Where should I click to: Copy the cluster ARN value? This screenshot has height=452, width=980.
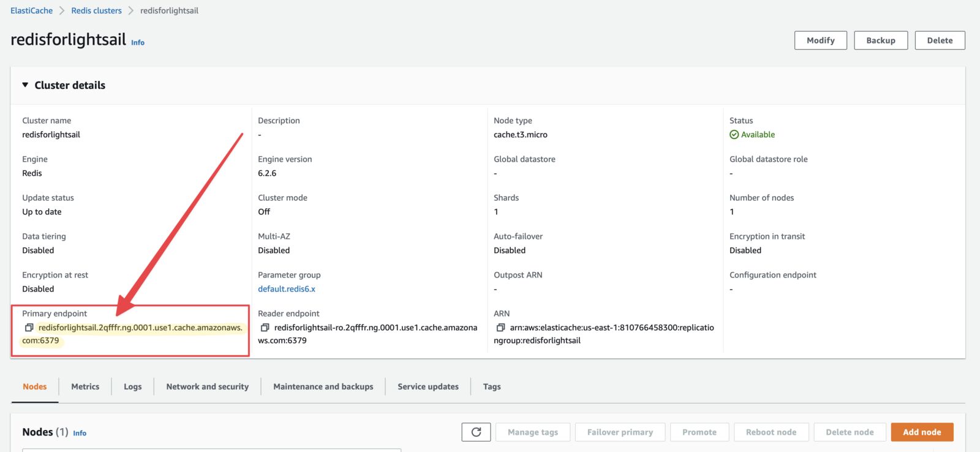pyautogui.click(x=500, y=328)
